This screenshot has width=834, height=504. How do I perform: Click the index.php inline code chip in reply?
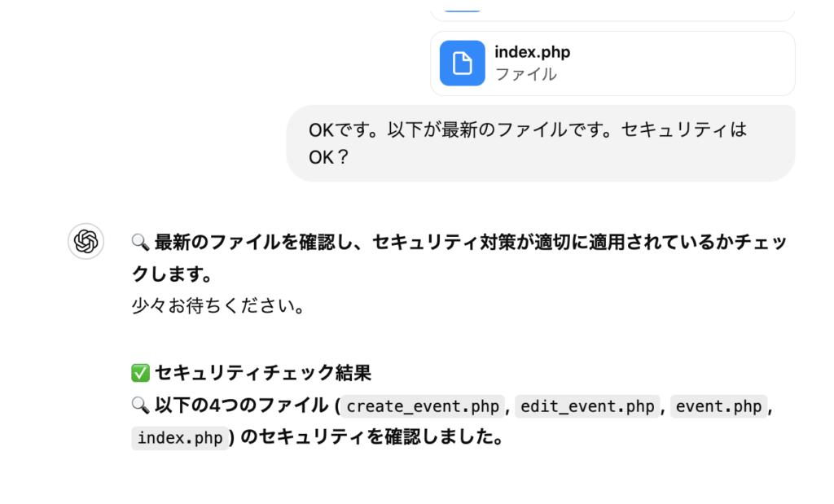point(180,438)
